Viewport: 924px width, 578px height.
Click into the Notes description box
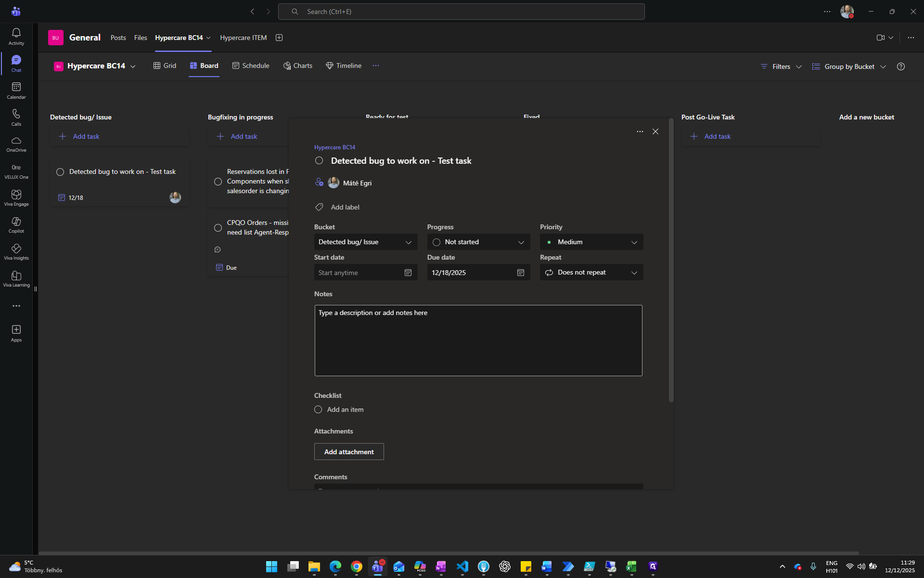click(478, 341)
